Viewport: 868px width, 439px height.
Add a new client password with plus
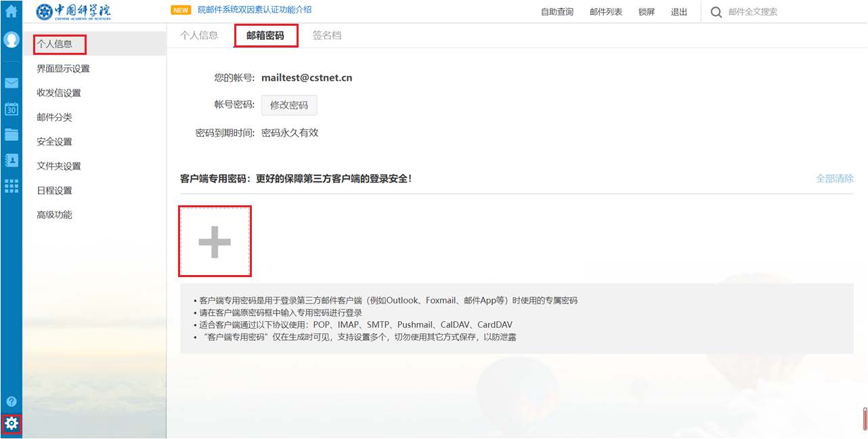click(215, 241)
